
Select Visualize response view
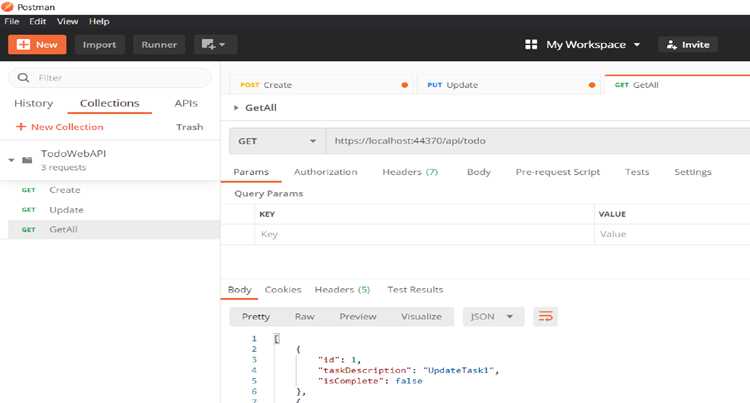421,316
